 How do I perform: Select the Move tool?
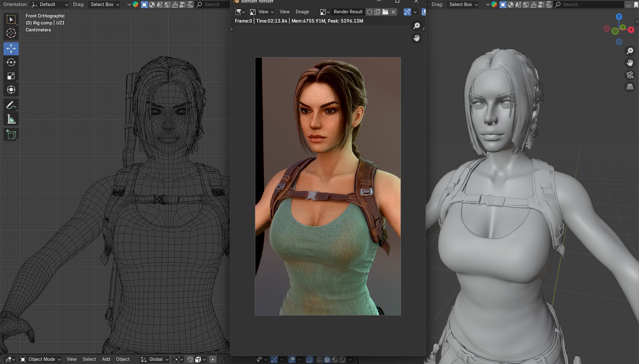pyautogui.click(x=11, y=49)
